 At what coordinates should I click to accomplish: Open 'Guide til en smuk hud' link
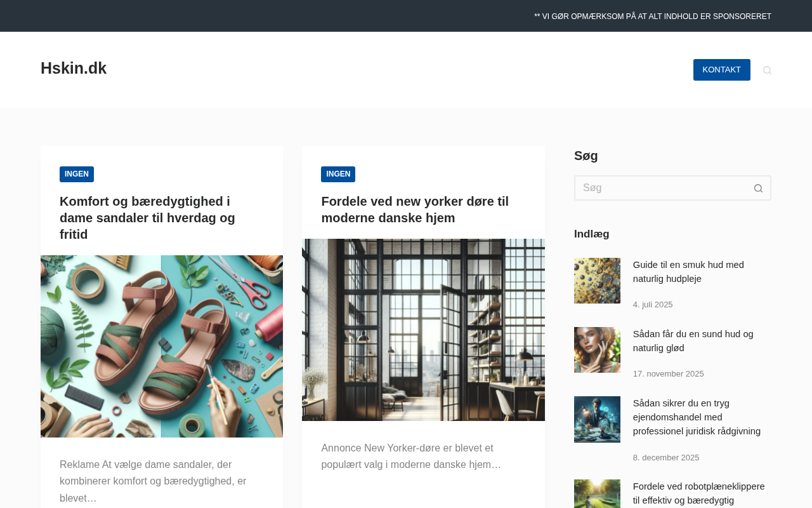pyautogui.click(x=688, y=272)
